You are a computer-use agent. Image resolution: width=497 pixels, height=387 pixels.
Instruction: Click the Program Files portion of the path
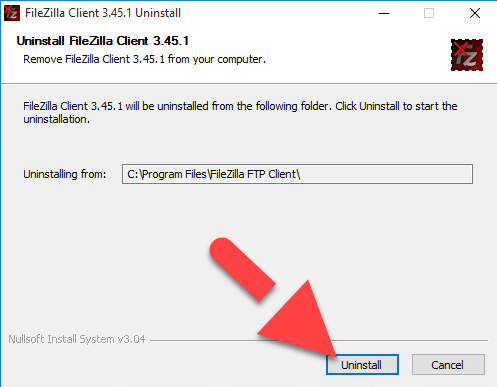[175, 174]
